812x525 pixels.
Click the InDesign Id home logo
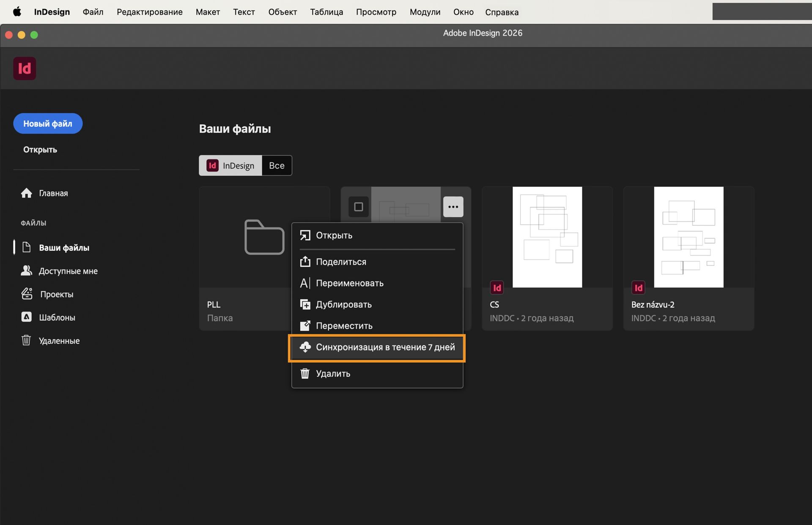coord(25,68)
